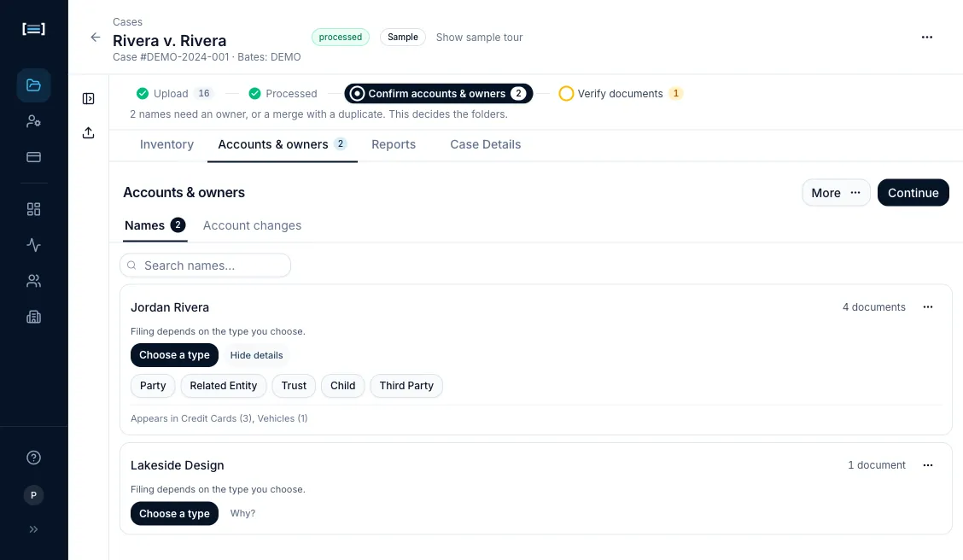The height and width of the screenshot is (560, 963).
Task: Go to Verify documents step
Action: click(621, 93)
